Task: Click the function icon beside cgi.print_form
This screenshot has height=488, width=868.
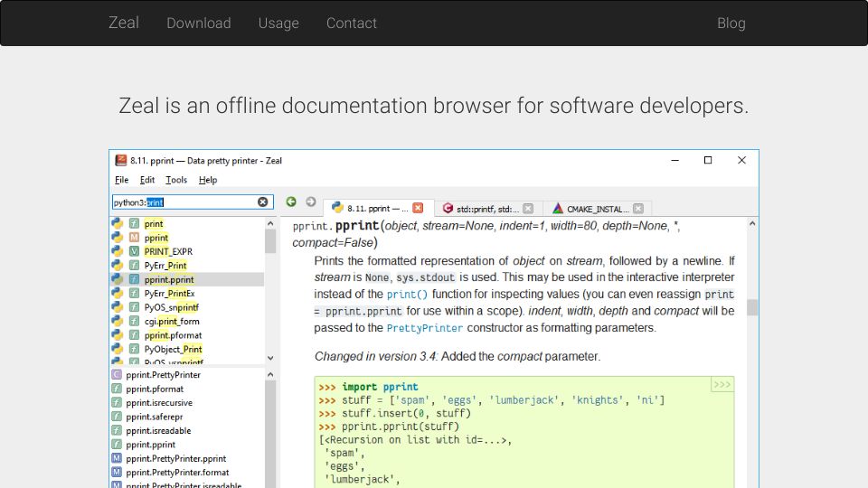Action: (x=134, y=321)
